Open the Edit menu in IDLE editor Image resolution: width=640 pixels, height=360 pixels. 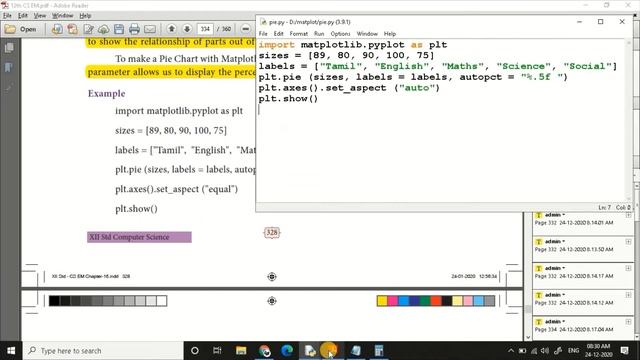[278, 33]
